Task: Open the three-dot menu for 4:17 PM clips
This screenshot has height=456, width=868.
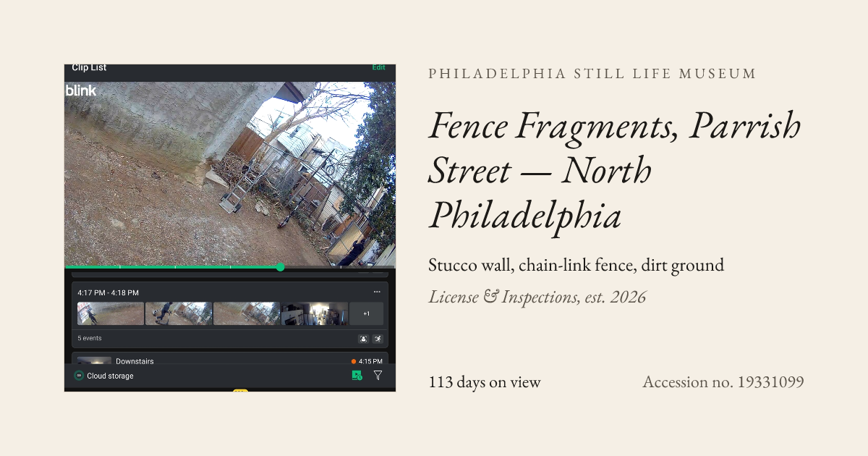Action: pos(377,292)
